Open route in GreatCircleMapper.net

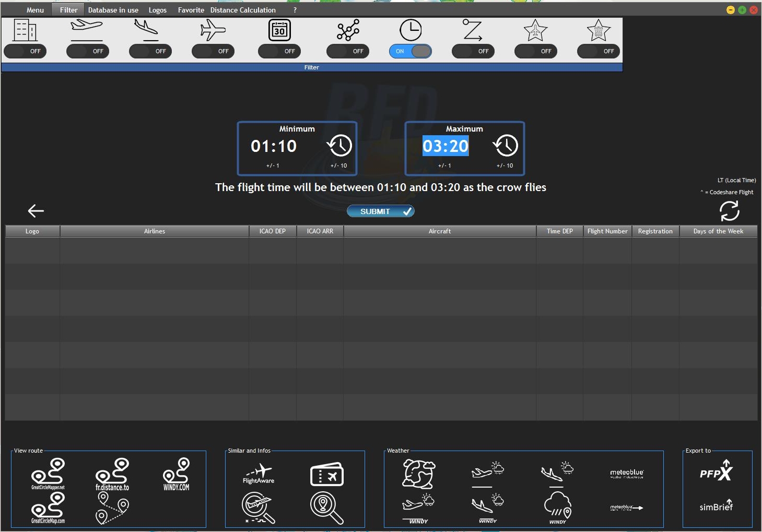[x=48, y=474]
